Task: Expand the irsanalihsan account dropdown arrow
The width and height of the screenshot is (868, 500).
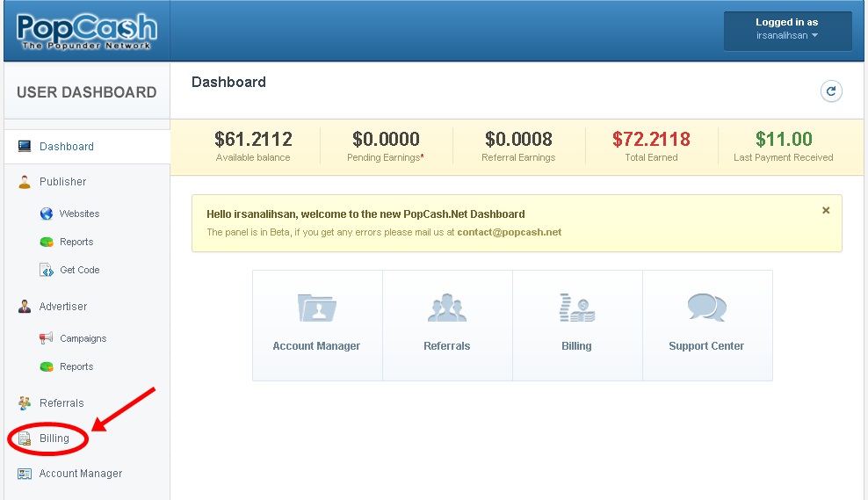Action: [x=814, y=35]
